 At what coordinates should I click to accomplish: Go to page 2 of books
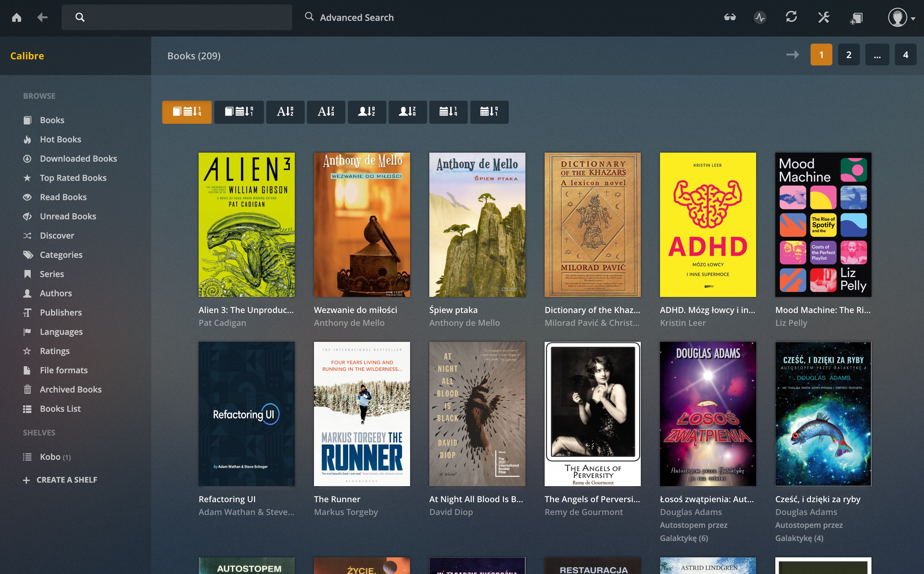point(849,54)
